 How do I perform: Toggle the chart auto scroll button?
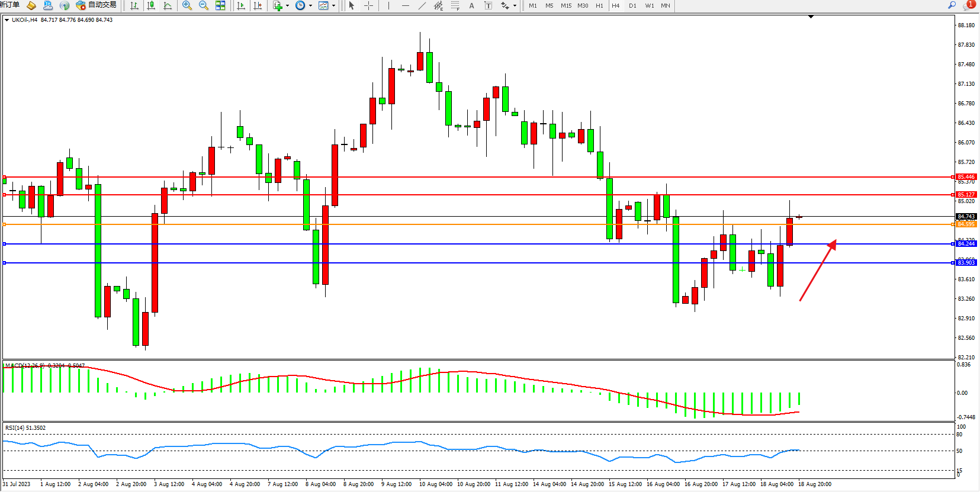pyautogui.click(x=241, y=5)
